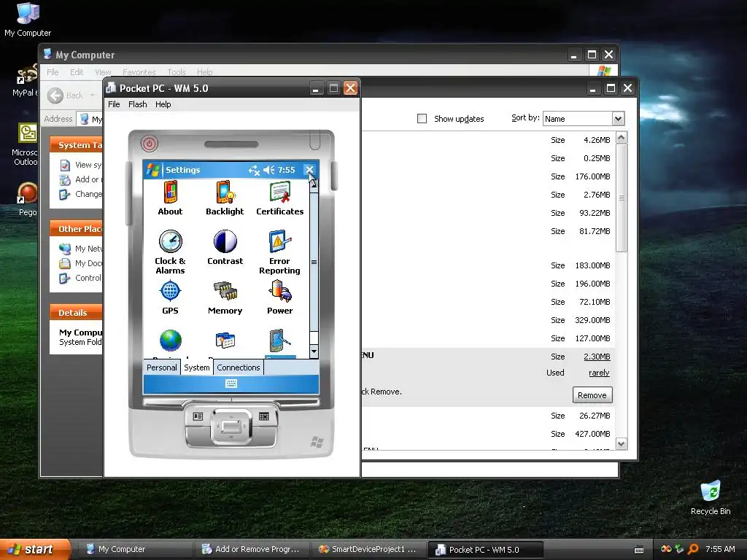Switch to the System tab
747x560 pixels.
click(197, 367)
